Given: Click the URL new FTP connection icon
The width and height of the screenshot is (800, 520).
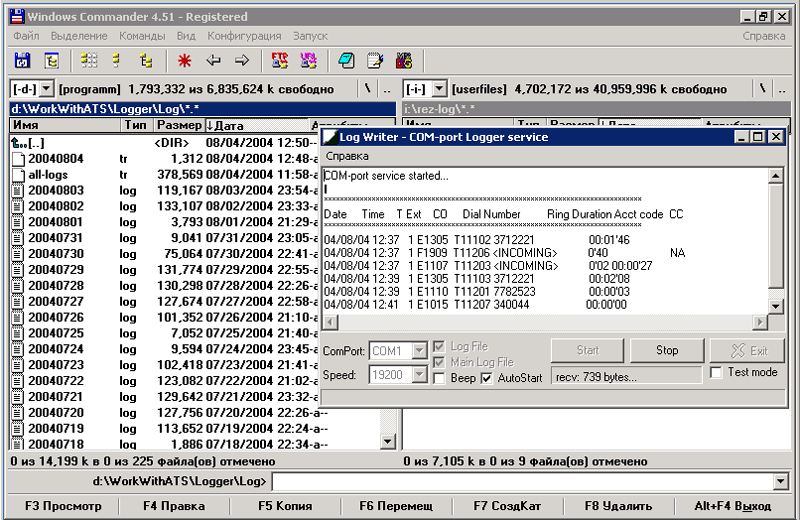Looking at the screenshot, I should pos(308,61).
